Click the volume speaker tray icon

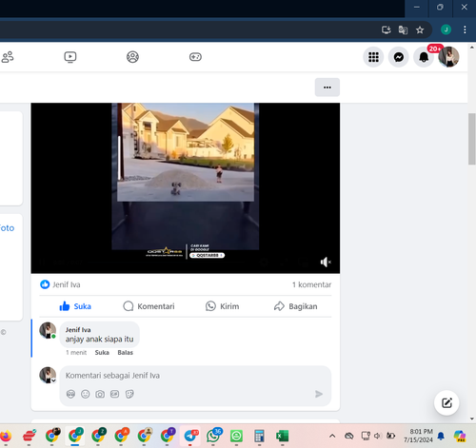pos(378,437)
